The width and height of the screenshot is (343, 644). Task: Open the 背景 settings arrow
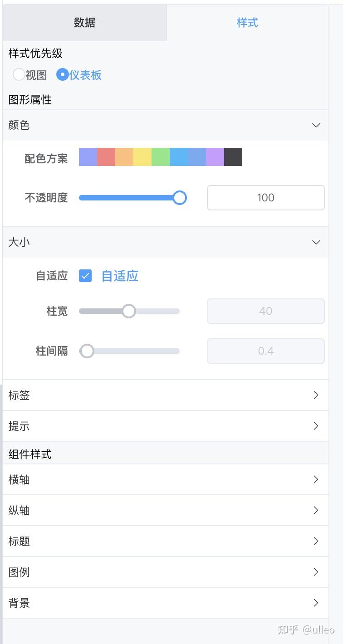coord(316,603)
